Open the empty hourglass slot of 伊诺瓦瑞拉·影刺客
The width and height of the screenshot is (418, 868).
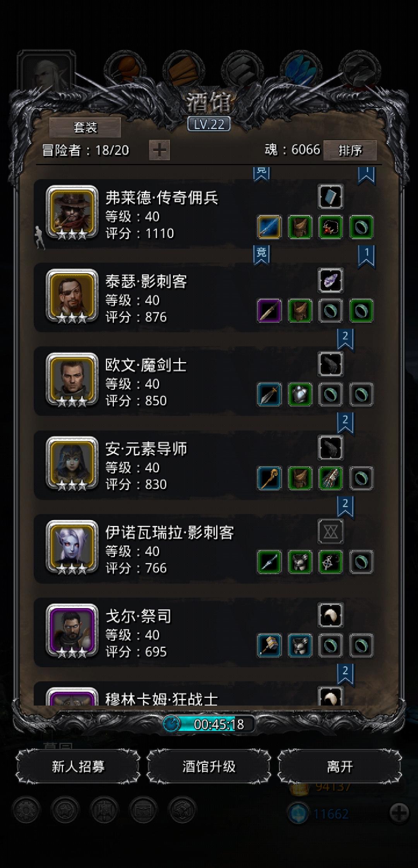click(331, 531)
